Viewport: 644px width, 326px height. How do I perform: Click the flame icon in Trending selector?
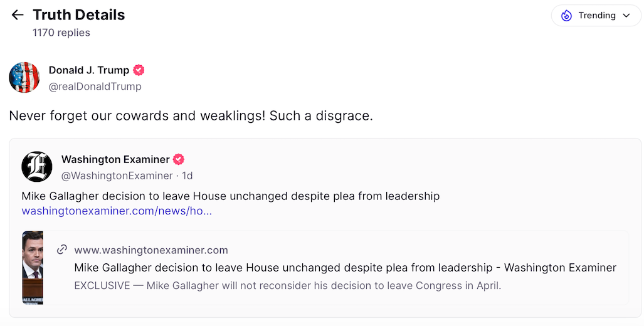pos(566,16)
